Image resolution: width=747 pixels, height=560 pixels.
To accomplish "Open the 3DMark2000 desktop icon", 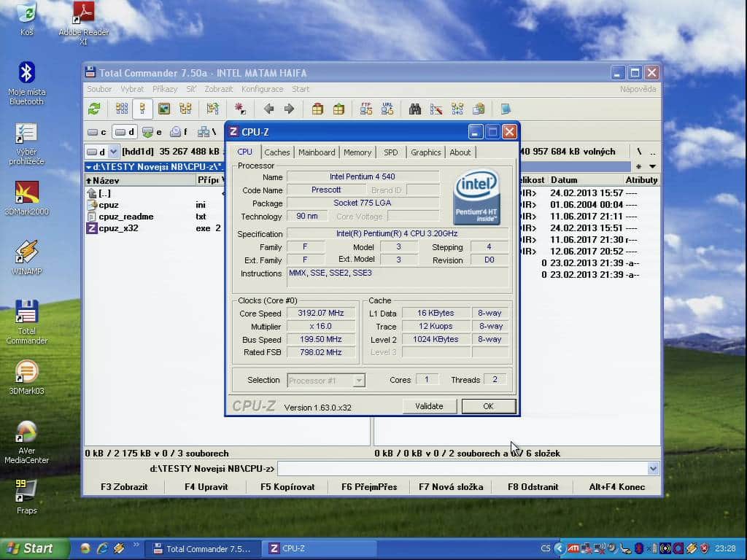I will click(27, 198).
